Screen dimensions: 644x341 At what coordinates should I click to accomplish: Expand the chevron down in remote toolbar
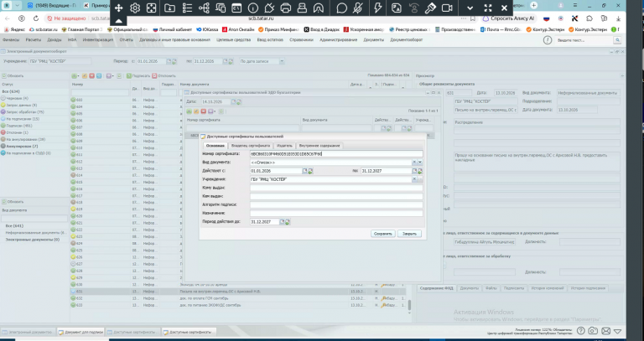pos(470,8)
